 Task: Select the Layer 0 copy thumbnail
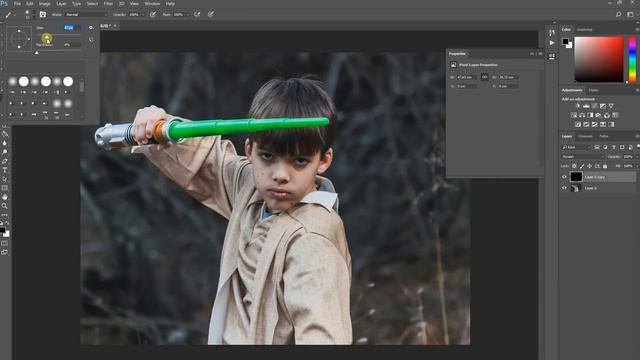coord(576,177)
